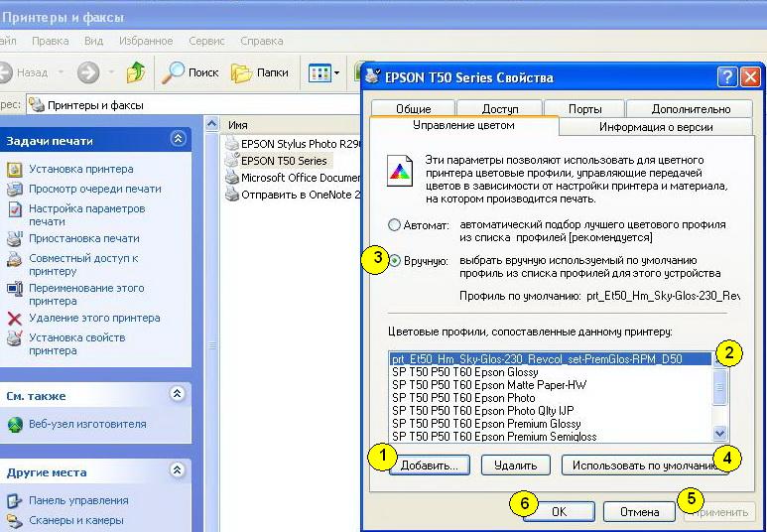Image resolution: width=767 pixels, height=532 pixels.
Task: Open Веб-узел изготовителя link
Action: click(87, 425)
